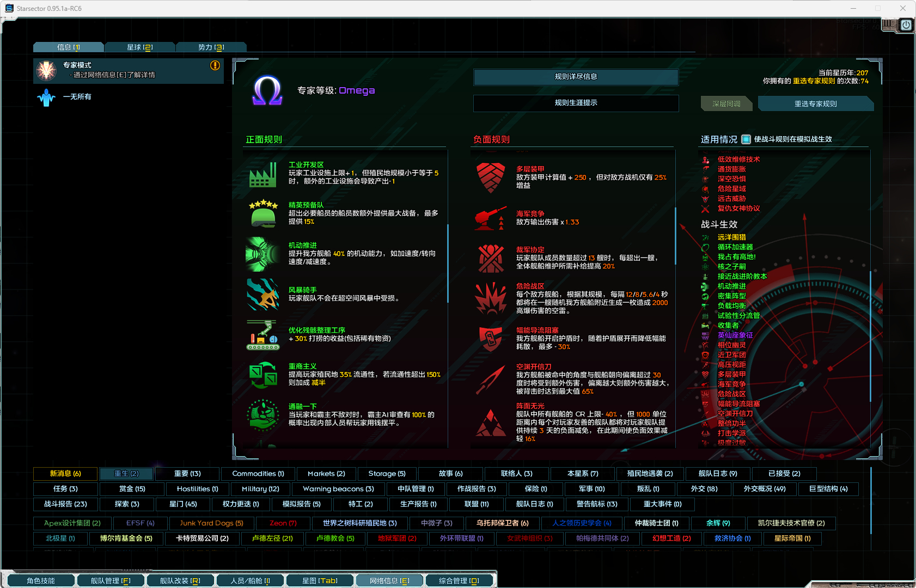This screenshot has width=916, height=588.
Task: Open the 舰队管理 [F] bottom tab
Action: (x=111, y=581)
